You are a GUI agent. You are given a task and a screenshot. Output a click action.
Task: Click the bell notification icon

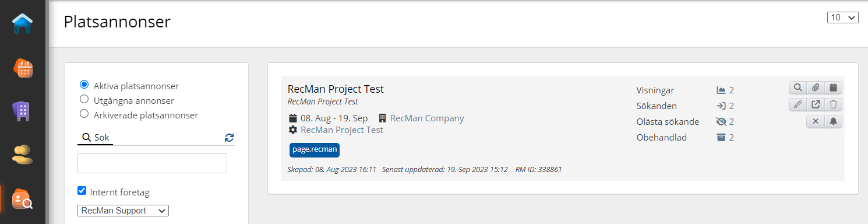[834, 121]
